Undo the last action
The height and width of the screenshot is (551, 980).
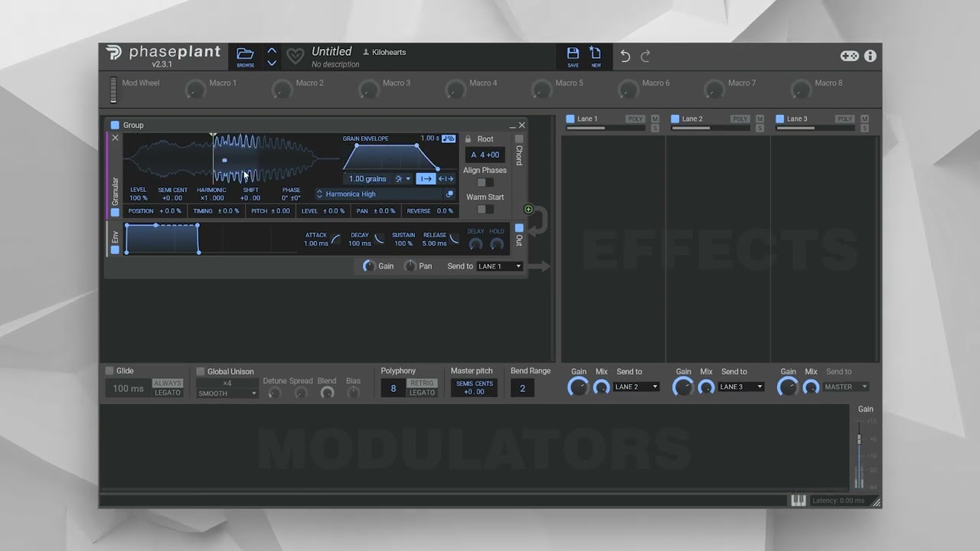pyautogui.click(x=626, y=56)
